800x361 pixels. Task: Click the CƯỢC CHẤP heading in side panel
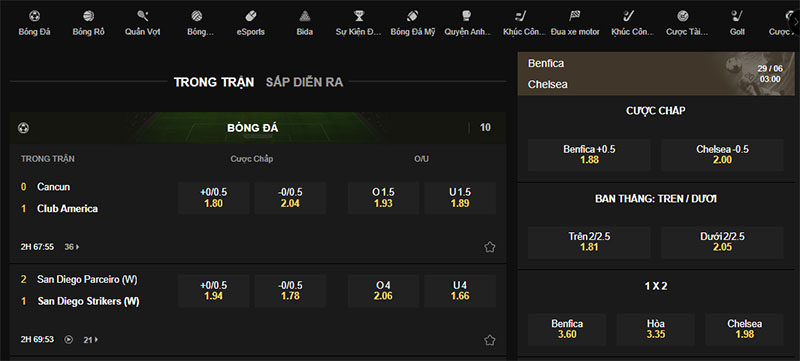tap(656, 111)
